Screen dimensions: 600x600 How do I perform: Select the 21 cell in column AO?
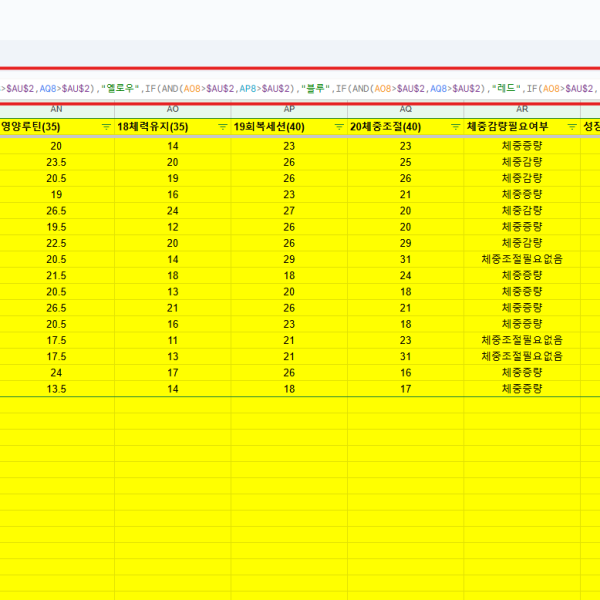pyautogui.click(x=173, y=308)
